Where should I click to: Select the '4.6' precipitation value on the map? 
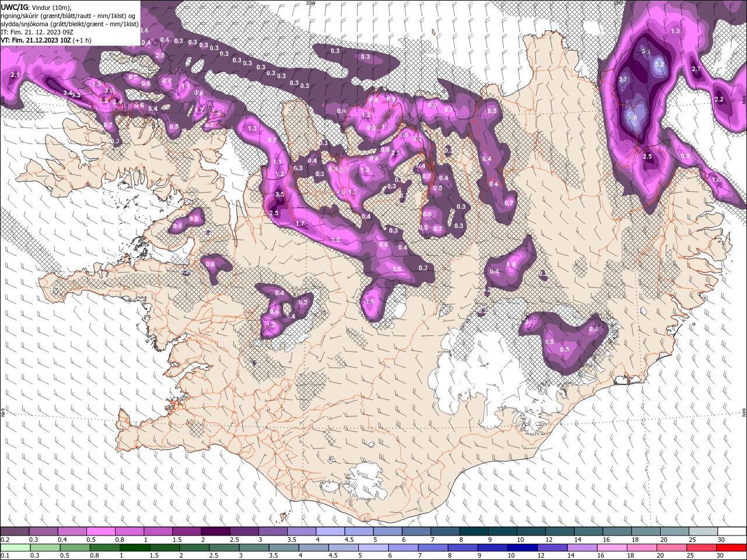coord(634,117)
